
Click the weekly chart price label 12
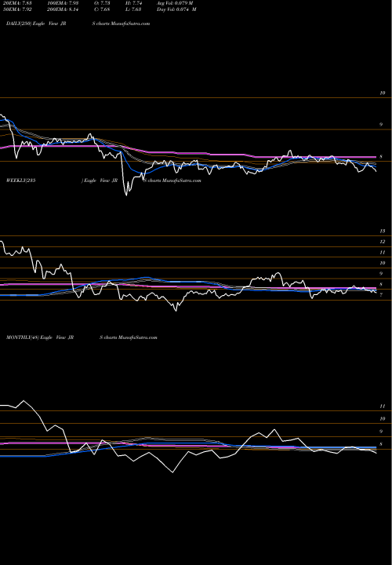tap(383, 242)
